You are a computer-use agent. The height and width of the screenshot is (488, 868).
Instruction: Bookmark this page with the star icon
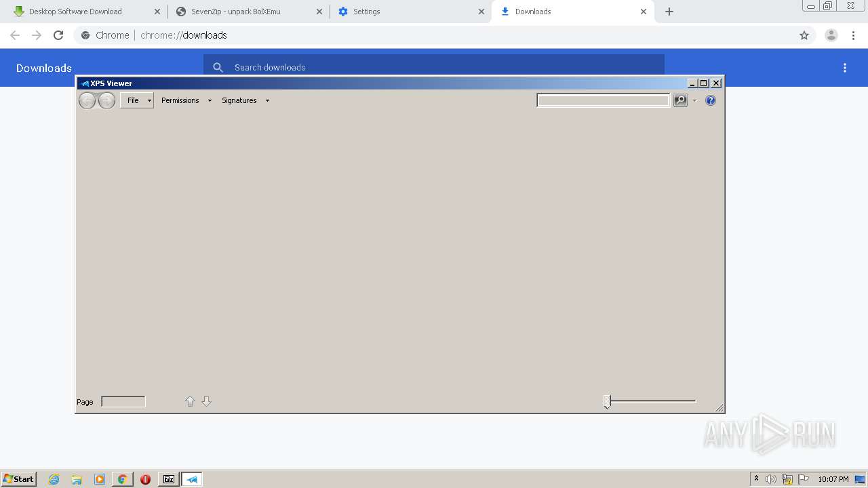coord(804,35)
